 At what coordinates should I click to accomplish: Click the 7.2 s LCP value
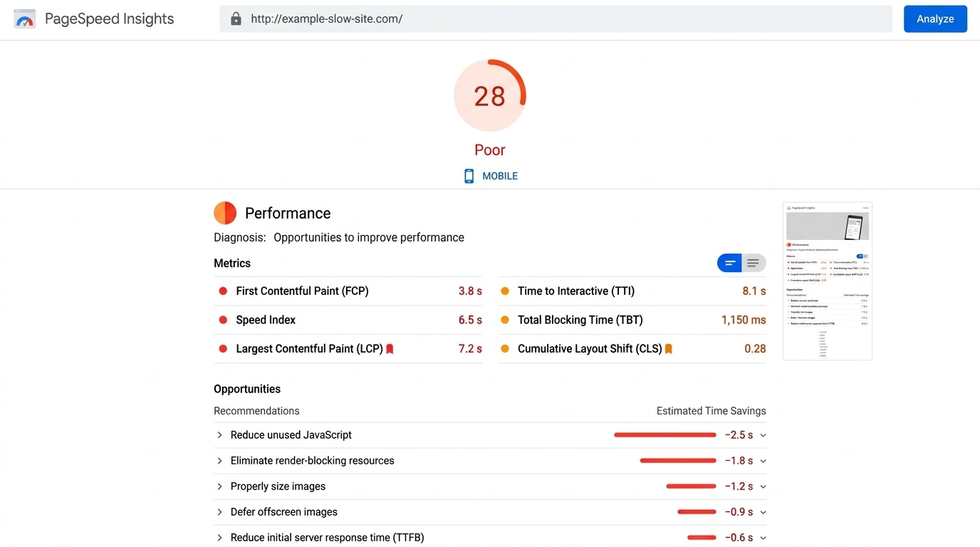tap(470, 349)
